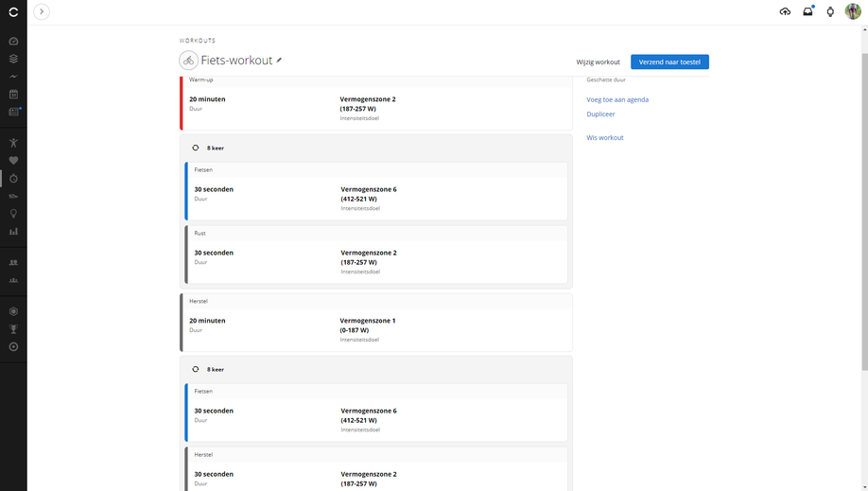Open Training stopwatch icon in sidebar

point(13,179)
